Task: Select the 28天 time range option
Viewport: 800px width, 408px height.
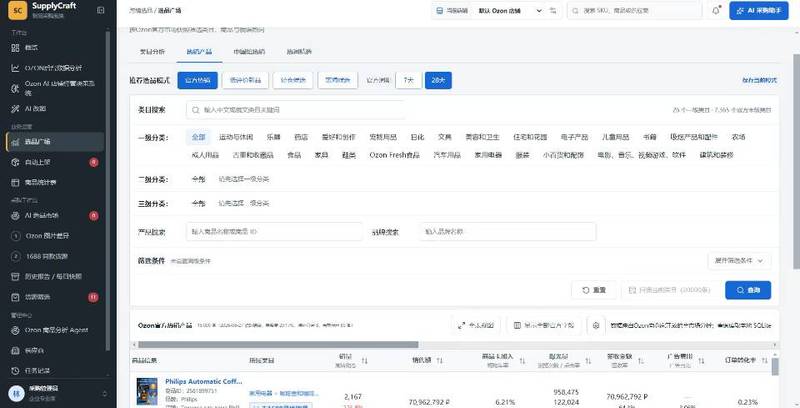Action: [438, 80]
